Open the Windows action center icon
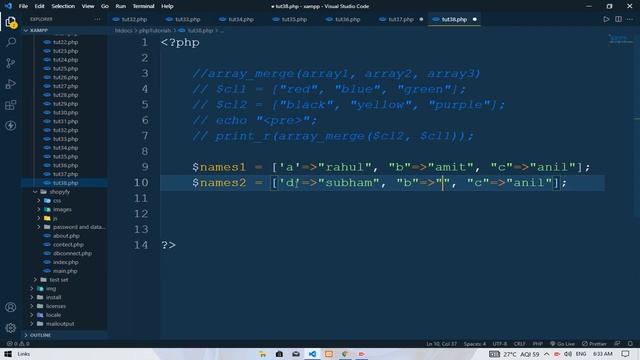 point(625,354)
